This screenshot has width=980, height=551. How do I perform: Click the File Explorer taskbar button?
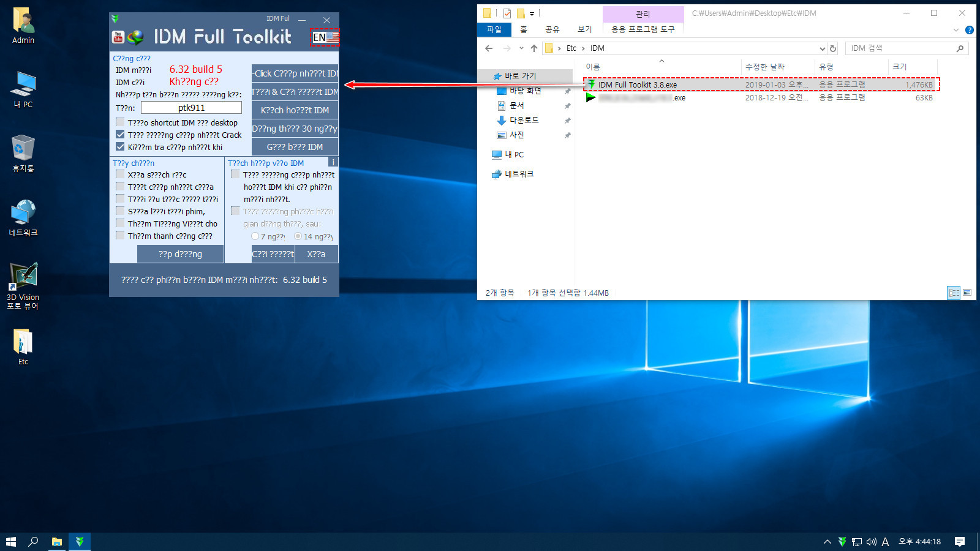tap(57, 542)
